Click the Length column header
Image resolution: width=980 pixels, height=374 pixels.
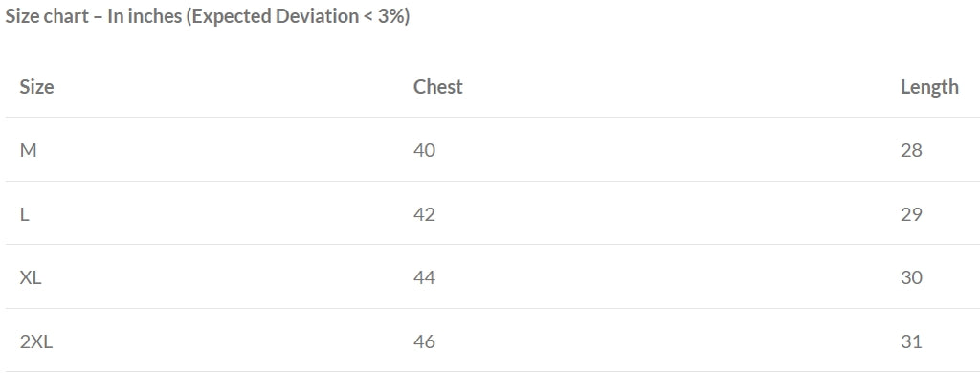click(929, 87)
